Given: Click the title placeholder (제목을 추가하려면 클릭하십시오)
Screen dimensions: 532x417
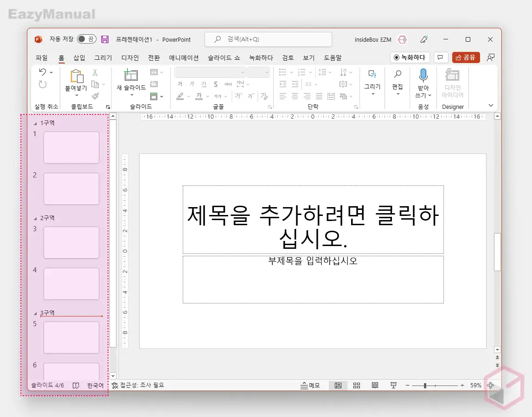Looking at the screenshot, I should click(313, 219).
